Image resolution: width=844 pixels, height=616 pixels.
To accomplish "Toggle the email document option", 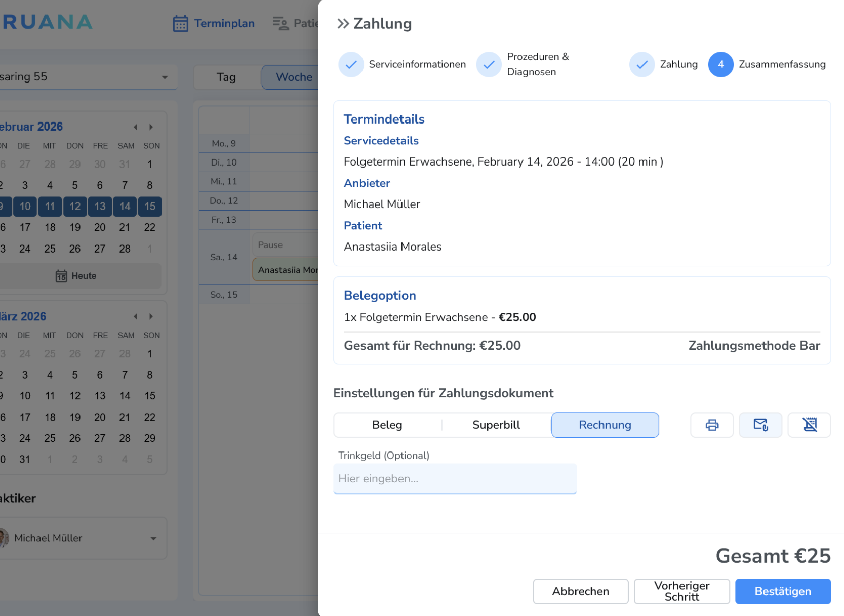I will point(760,425).
